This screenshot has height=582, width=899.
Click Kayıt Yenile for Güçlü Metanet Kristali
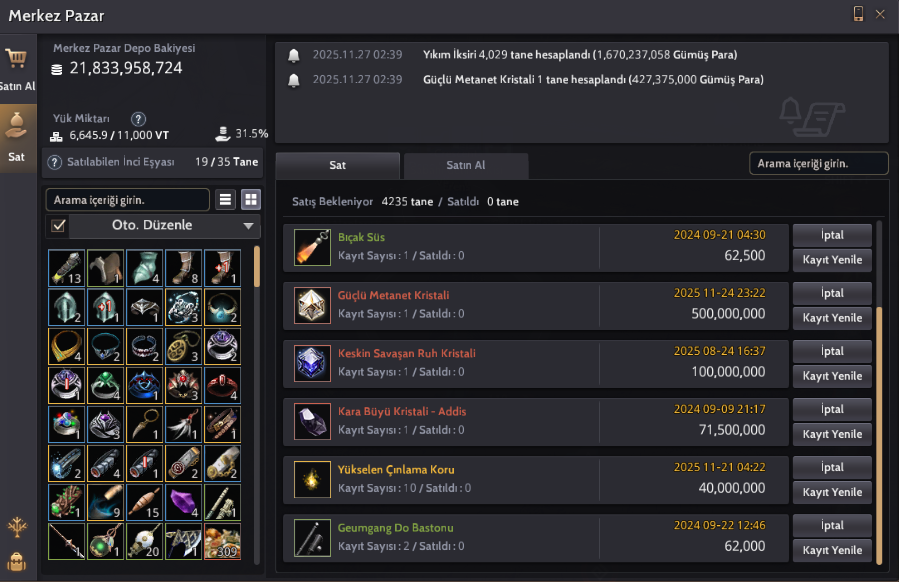(832, 318)
